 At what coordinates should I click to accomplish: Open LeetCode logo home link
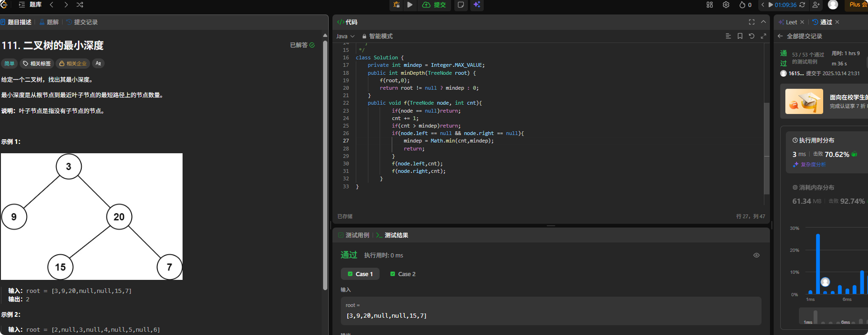tap(4, 5)
